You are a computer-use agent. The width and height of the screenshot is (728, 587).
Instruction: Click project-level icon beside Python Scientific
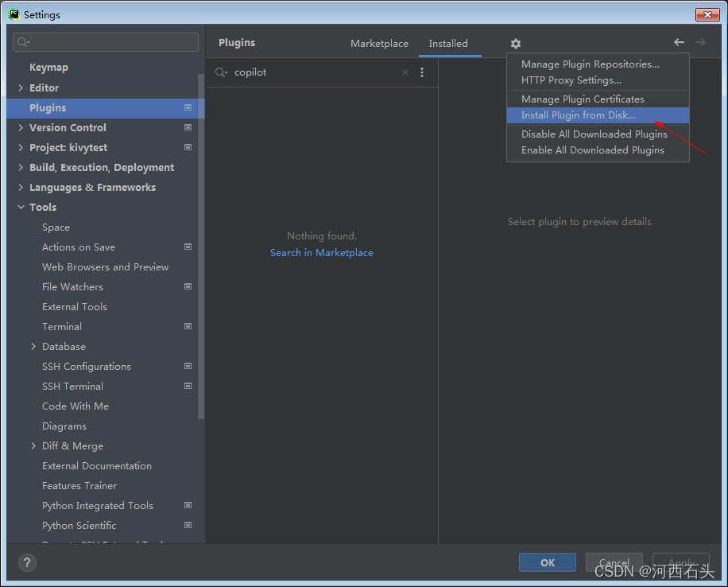click(188, 525)
